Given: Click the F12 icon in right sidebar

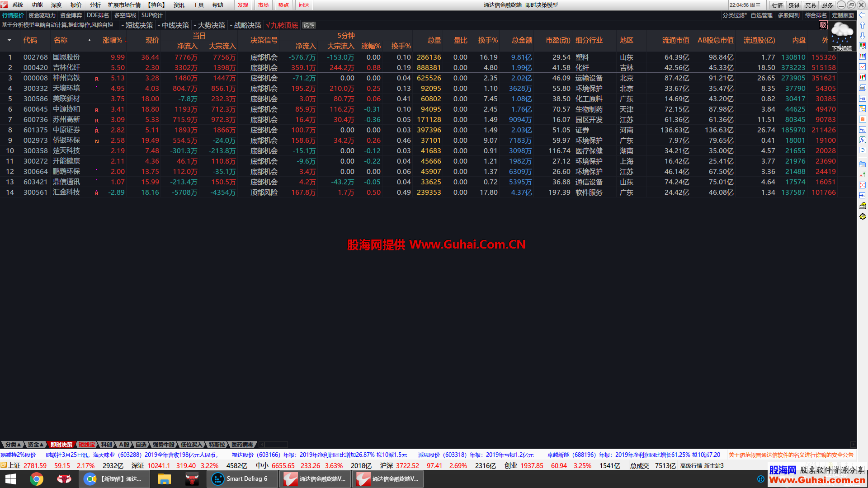Looking at the screenshot, I should (863, 129).
